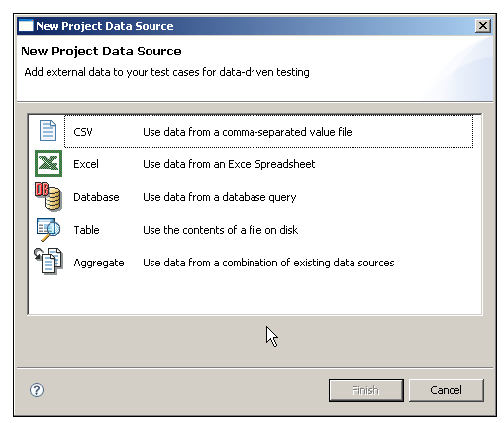Click the comma-separated value file description

[248, 132]
